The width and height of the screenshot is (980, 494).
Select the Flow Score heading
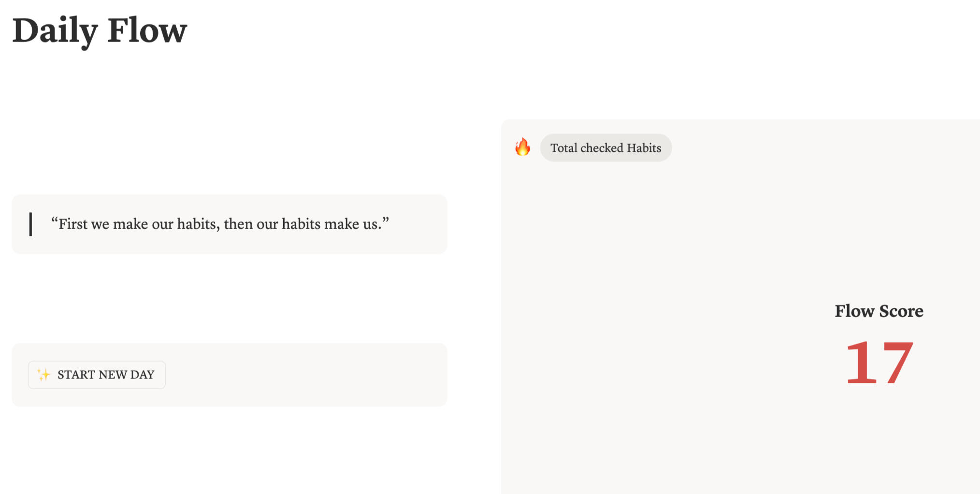879,311
